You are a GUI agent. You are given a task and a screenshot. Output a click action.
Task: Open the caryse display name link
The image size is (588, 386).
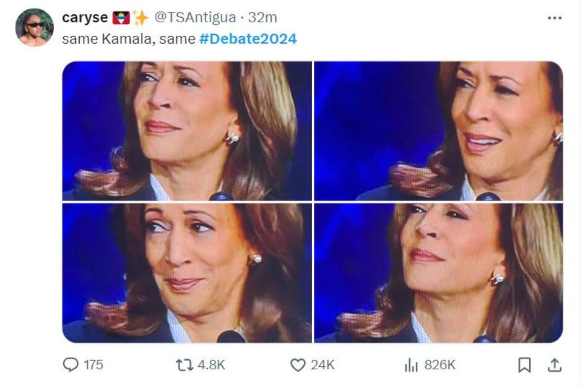pyautogui.click(x=85, y=18)
